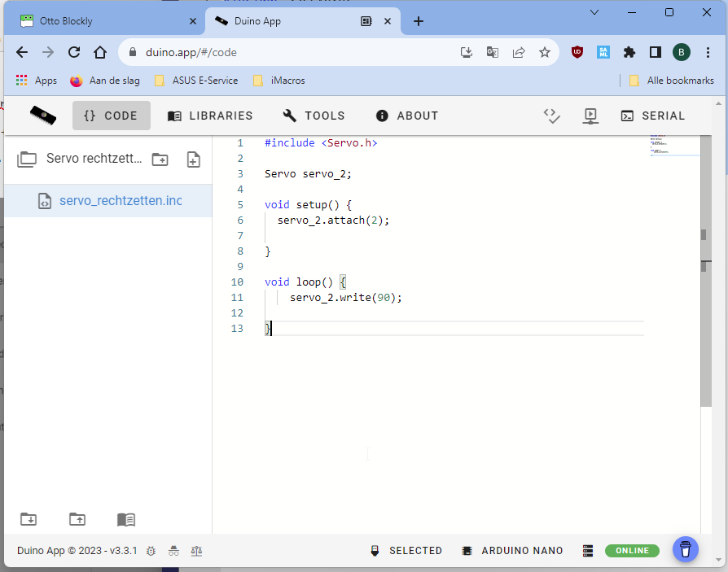Click the examples book icon at sidebar bottom

coord(125,519)
